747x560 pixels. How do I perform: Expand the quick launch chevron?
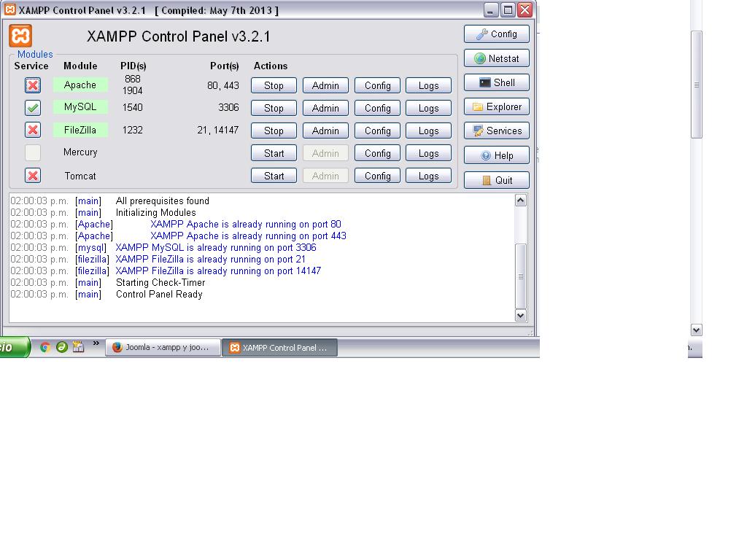pos(96,343)
